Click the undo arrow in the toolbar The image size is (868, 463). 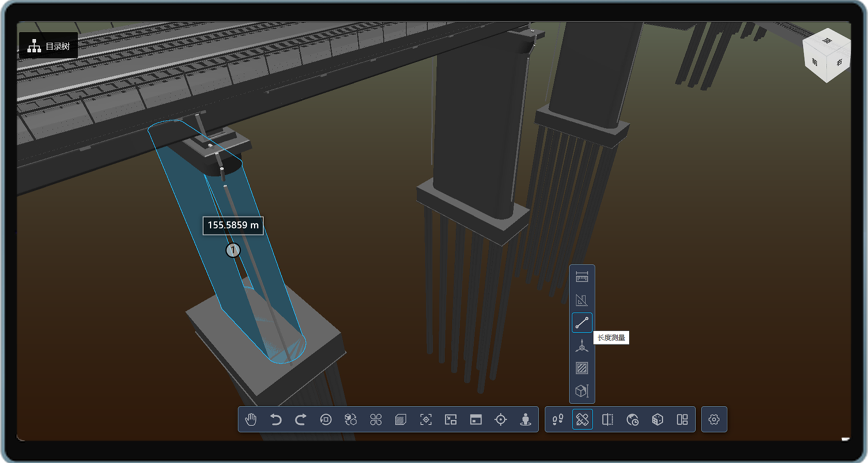tap(276, 419)
